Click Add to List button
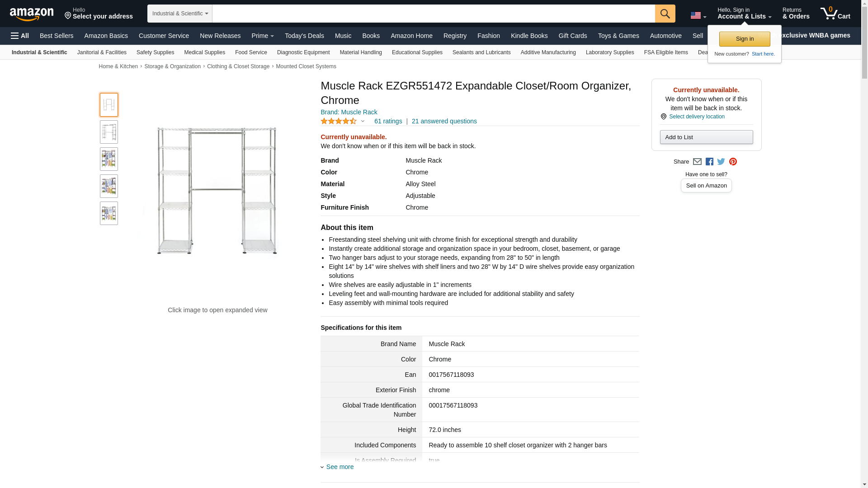The image size is (868, 488). pyautogui.click(x=706, y=137)
